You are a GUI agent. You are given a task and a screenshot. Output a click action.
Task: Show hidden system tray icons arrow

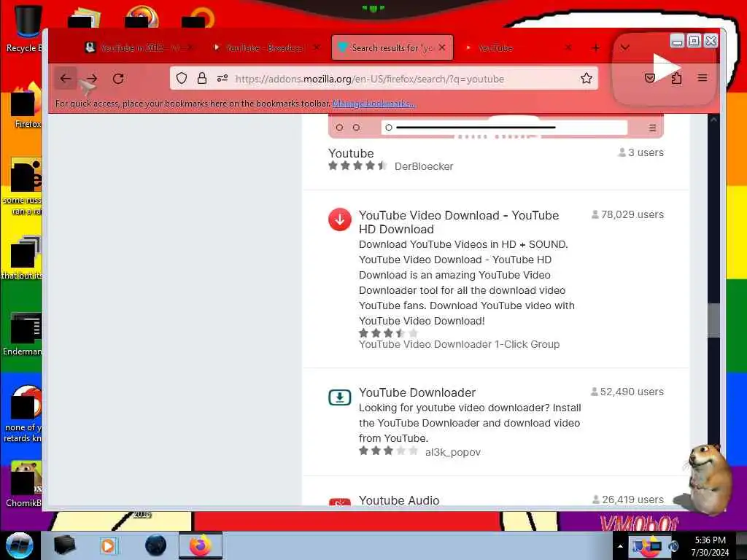[x=620, y=546]
